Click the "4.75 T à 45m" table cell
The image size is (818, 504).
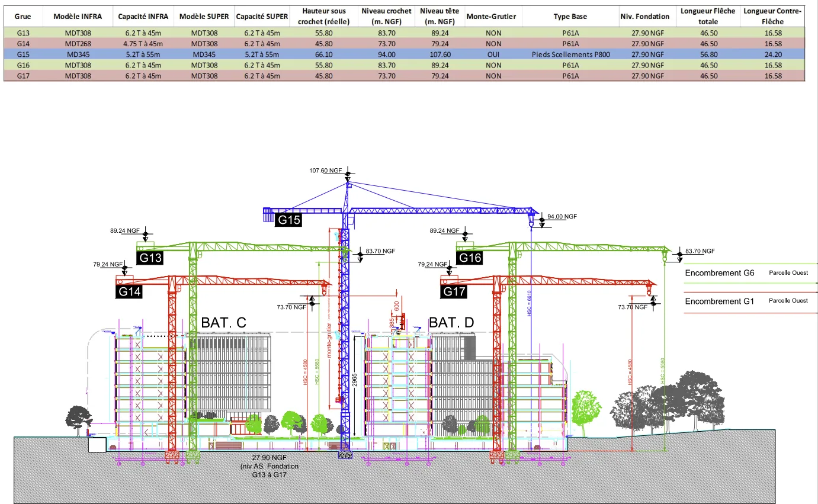click(x=143, y=44)
